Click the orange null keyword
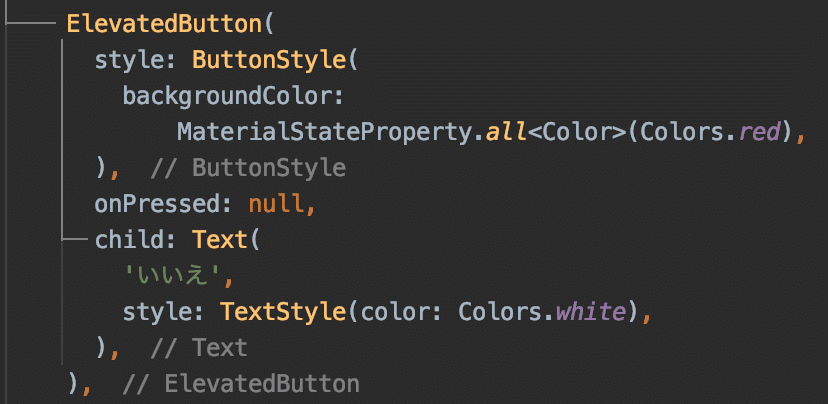 tap(281, 205)
